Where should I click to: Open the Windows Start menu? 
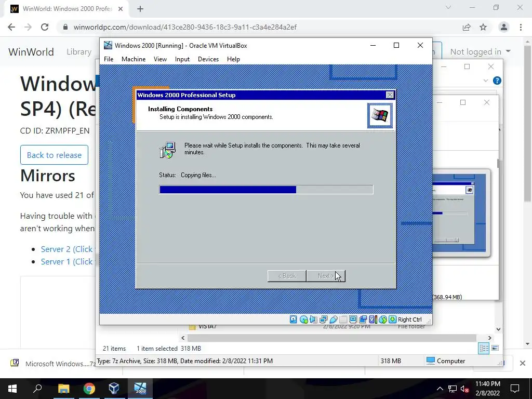click(12, 389)
